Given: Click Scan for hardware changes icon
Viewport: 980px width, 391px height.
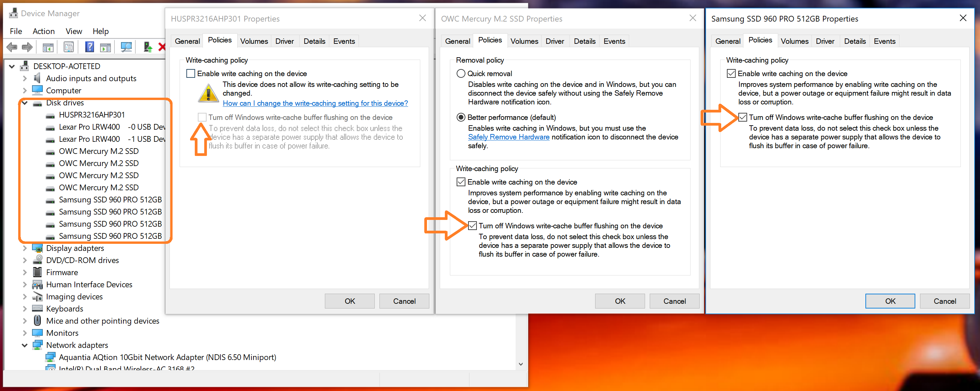Looking at the screenshot, I should coord(126,47).
